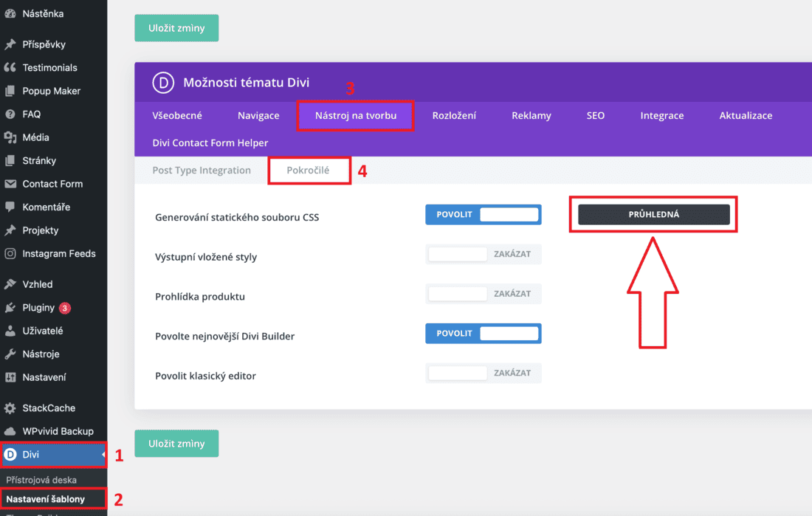Open the Navigace tab

[258, 116]
